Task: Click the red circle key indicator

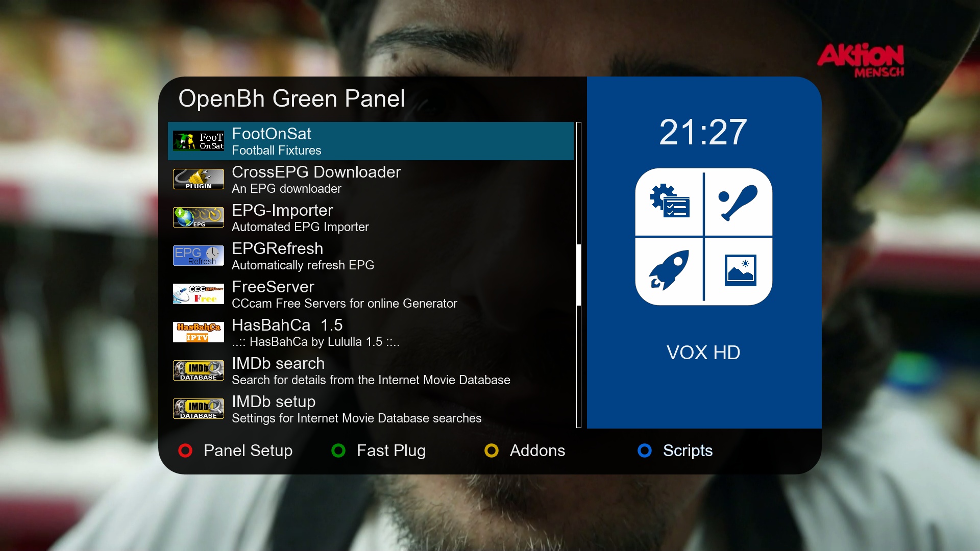Action: click(185, 450)
